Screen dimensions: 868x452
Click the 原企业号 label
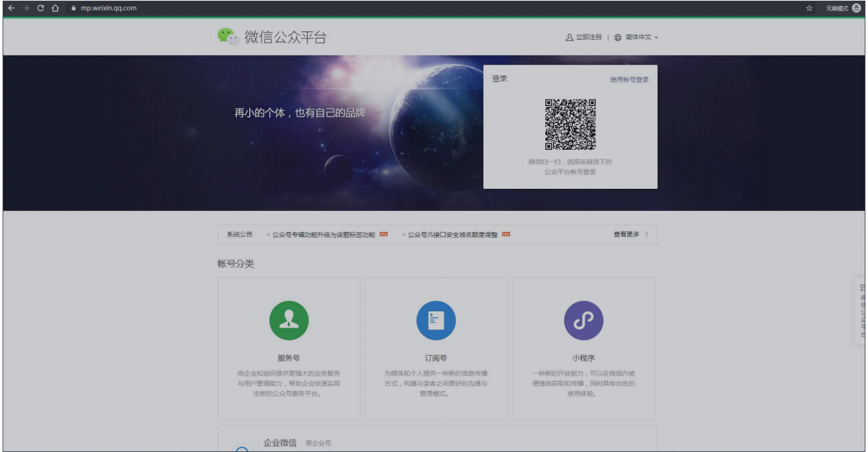318,444
